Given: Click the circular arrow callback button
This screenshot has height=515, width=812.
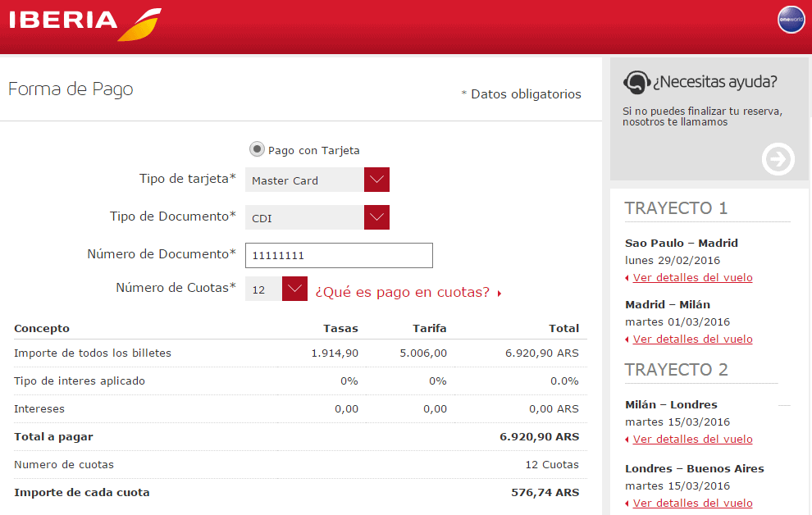Looking at the screenshot, I should coord(778,159).
